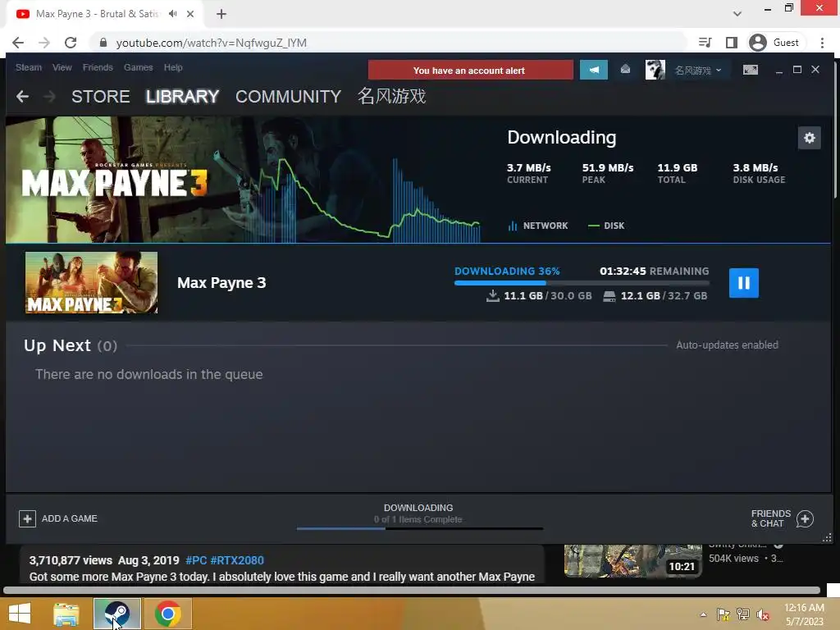Click the Steam profile avatar picture
Screen dimensions: 840x630
coord(655,71)
